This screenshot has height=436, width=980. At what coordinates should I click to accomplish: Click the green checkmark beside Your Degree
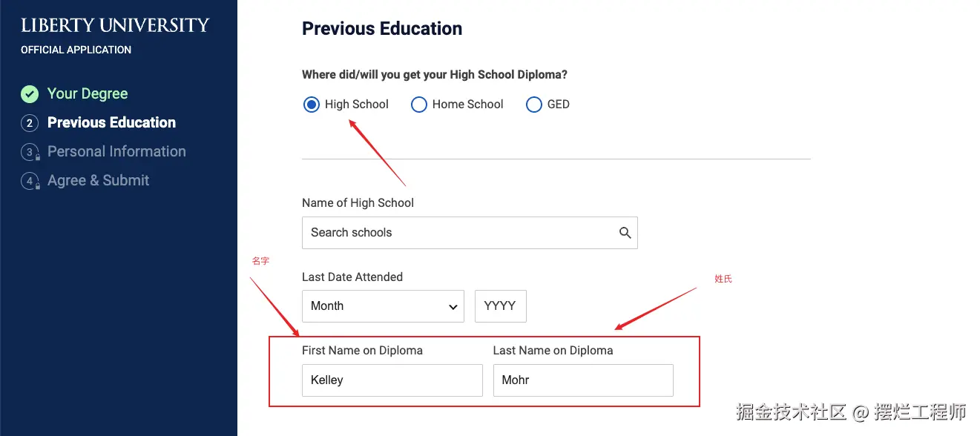pyautogui.click(x=30, y=94)
